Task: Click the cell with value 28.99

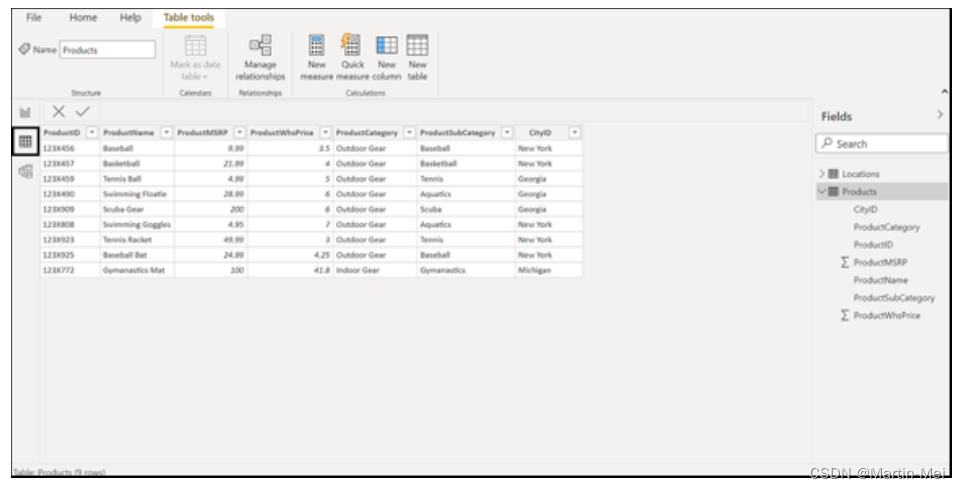Action: pos(211,194)
